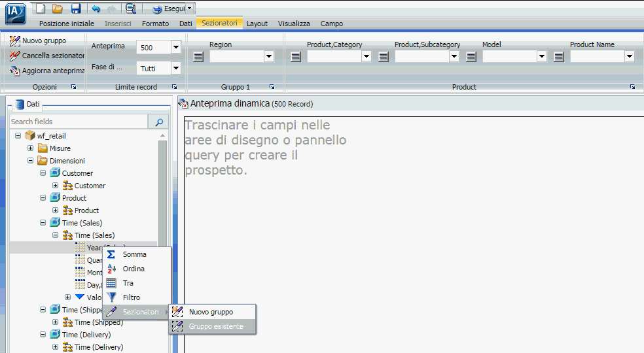Open the Region slicer dropdown
This screenshot has height=353, width=644.
click(x=269, y=56)
